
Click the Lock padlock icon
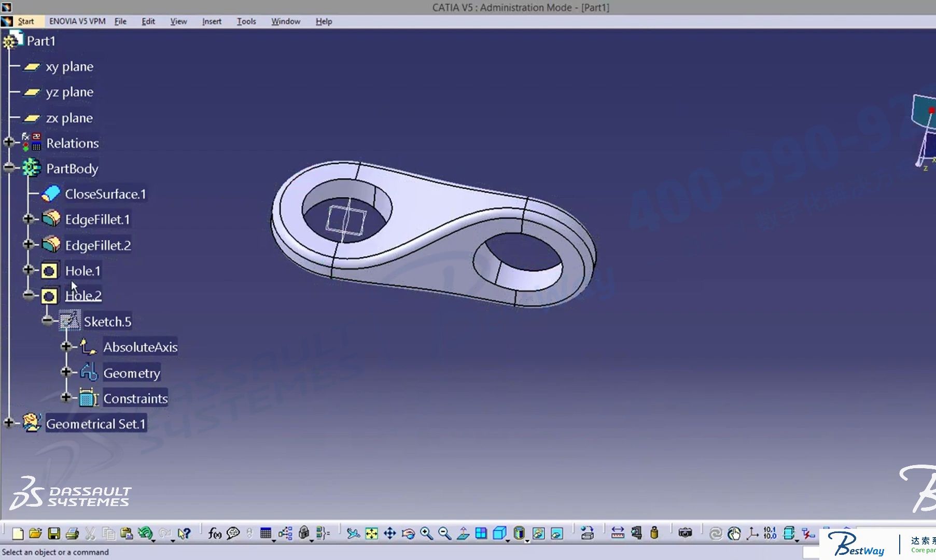304,533
